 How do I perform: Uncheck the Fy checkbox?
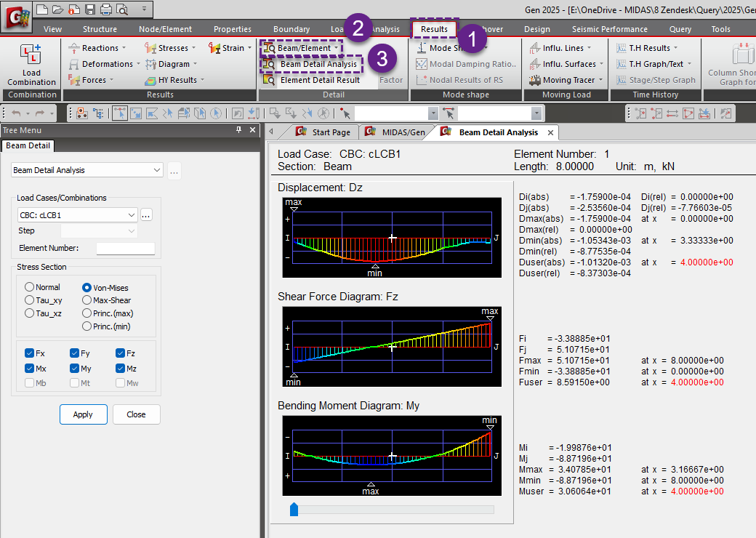(74, 353)
